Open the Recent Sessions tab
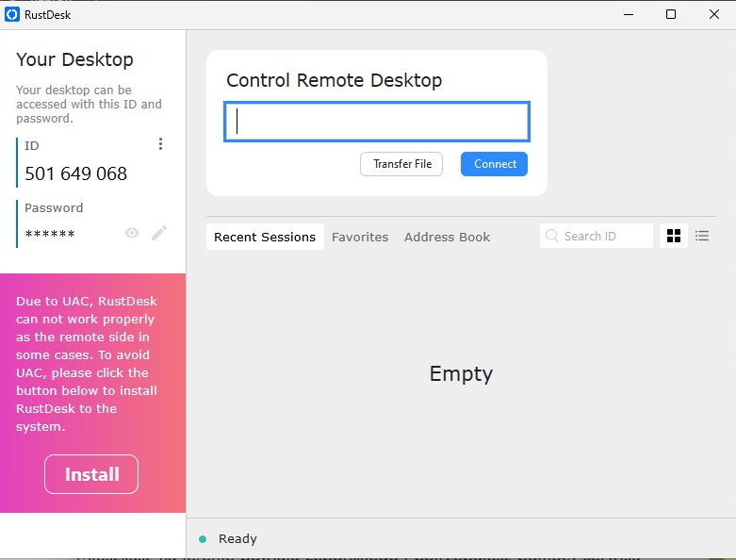 point(265,237)
